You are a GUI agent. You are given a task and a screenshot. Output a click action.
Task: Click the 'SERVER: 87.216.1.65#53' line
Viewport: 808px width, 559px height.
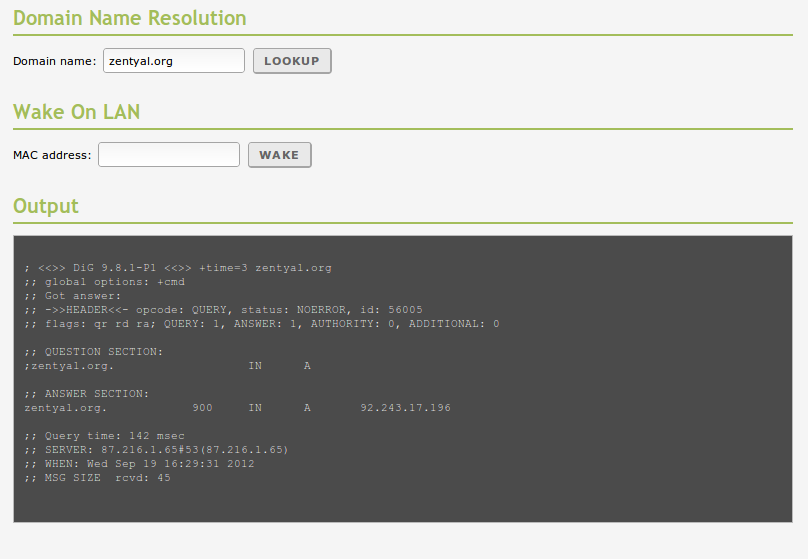click(x=156, y=449)
